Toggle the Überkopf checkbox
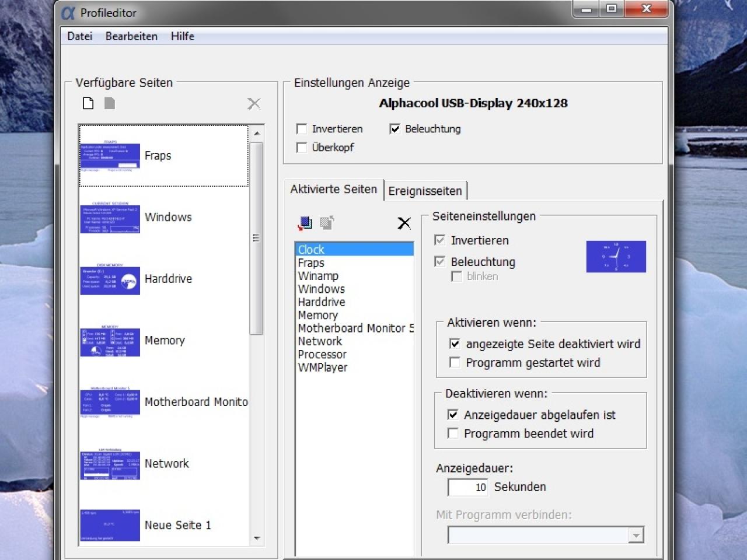 pyautogui.click(x=302, y=148)
